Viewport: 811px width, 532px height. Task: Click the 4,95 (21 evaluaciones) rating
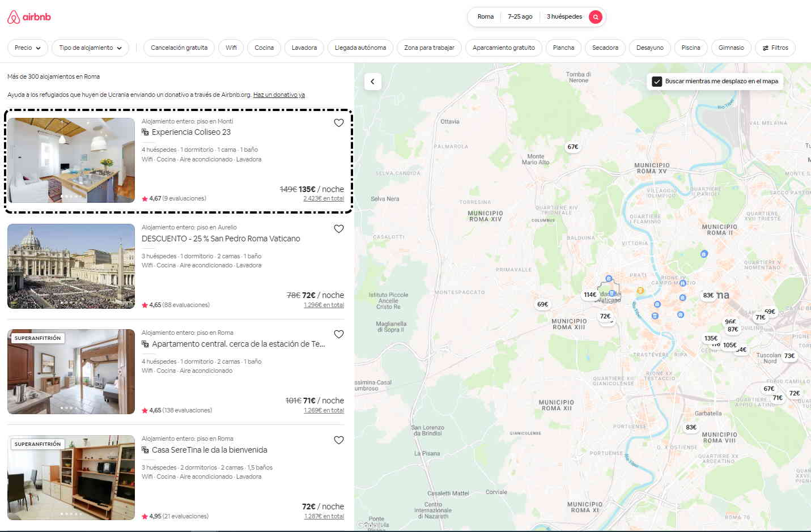coord(175,516)
